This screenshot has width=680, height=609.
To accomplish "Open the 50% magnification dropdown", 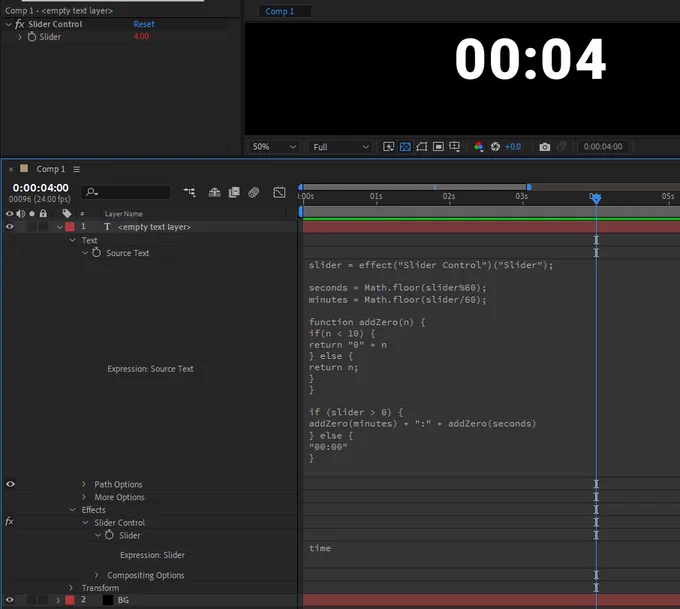I will pos(273,147).
